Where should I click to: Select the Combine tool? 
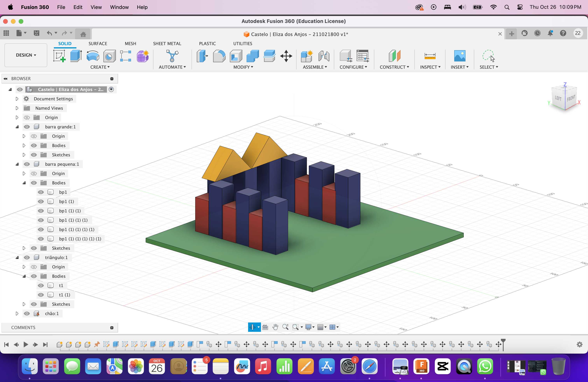point(253,56)
